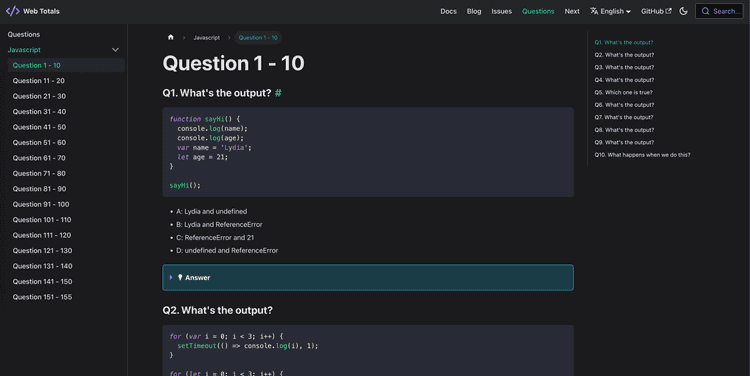
Task: Click the magnifier icon in Search
Action: click(x=706, y=11)
